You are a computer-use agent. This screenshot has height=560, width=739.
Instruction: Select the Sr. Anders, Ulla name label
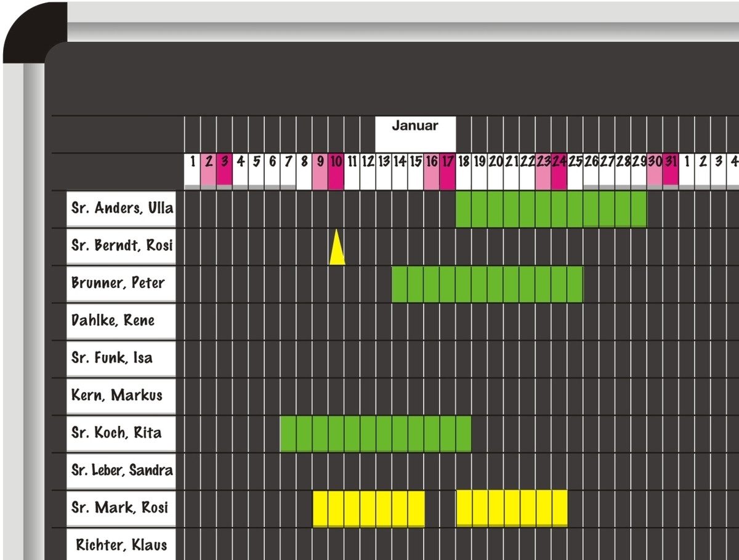click(x=121, y=209)
